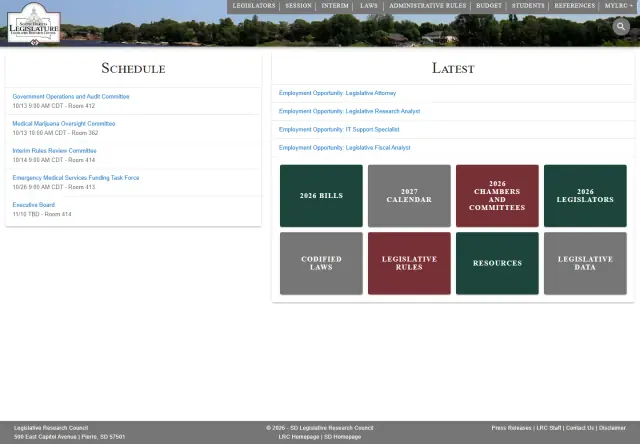Image resolution: width=640 pixels, height=444 pixels.
Task: Open the Codified Laws tile
Action: [x=321, y=263]
